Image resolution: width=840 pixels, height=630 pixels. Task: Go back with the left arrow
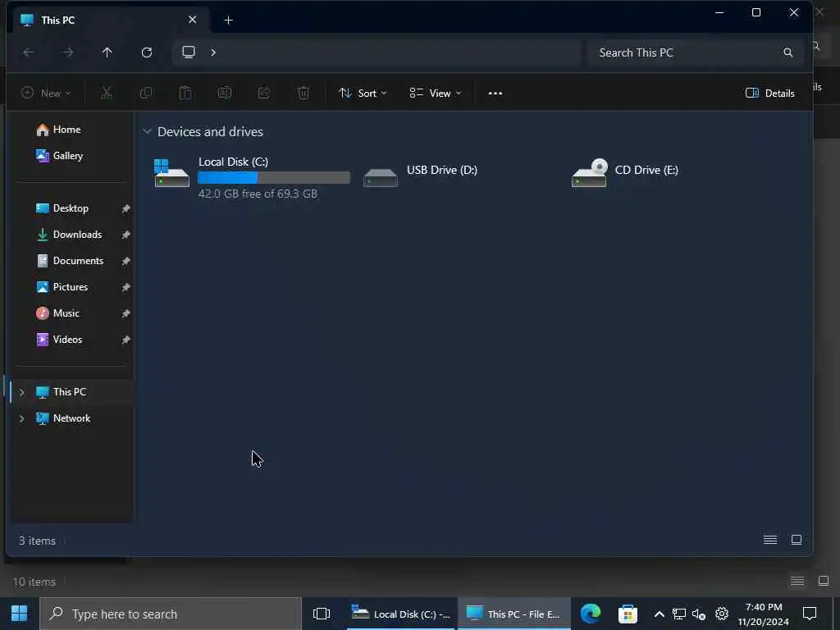click(x=29, y=52)
